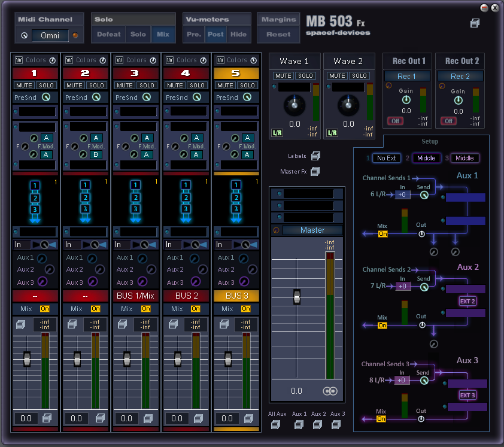
Task: Open the BUS 1/Mix output selector
Action: tap(136, 296)
